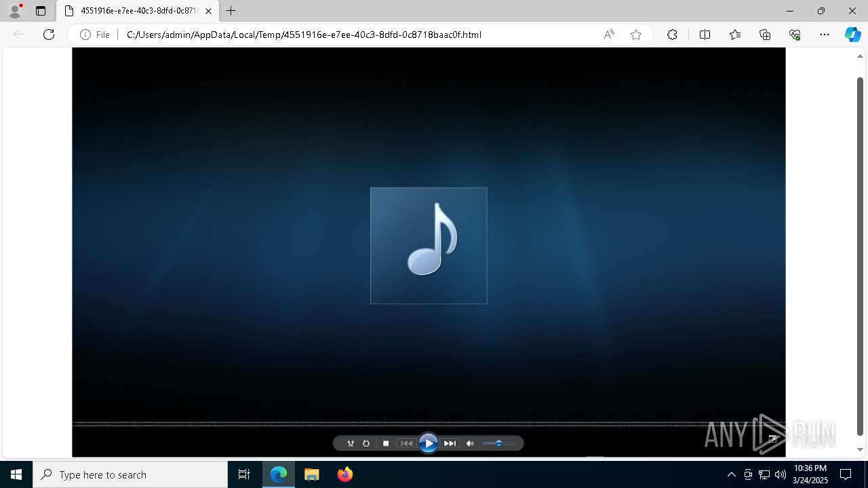The image size is (868, 488).
Task: Show hidden system tray icons
Action: click(x=731, y=474)
